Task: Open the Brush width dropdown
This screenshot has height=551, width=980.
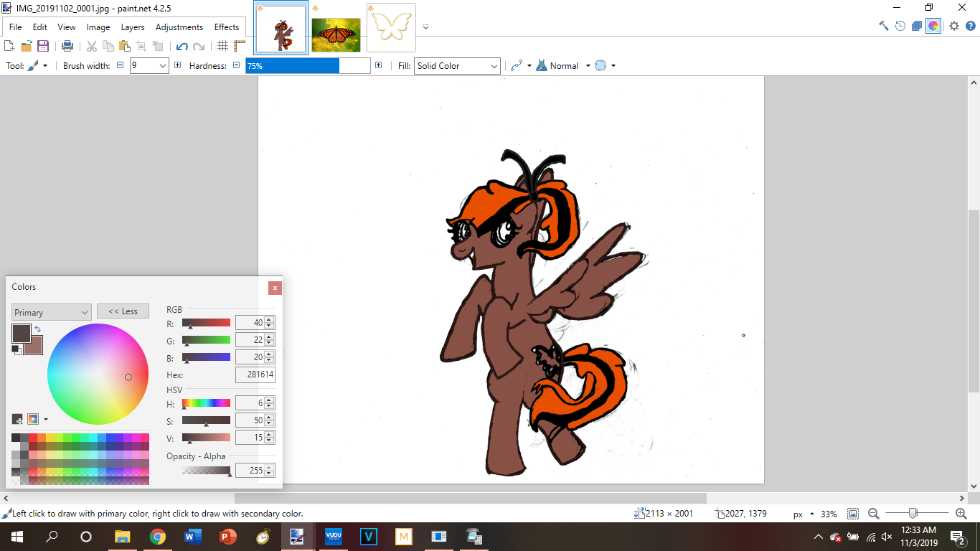Action: [x=162, y=66]
